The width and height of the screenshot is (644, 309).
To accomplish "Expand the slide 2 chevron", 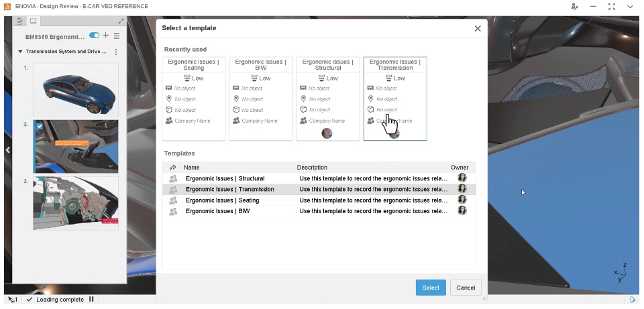I will pyautogui.click(x=111, y=166).
